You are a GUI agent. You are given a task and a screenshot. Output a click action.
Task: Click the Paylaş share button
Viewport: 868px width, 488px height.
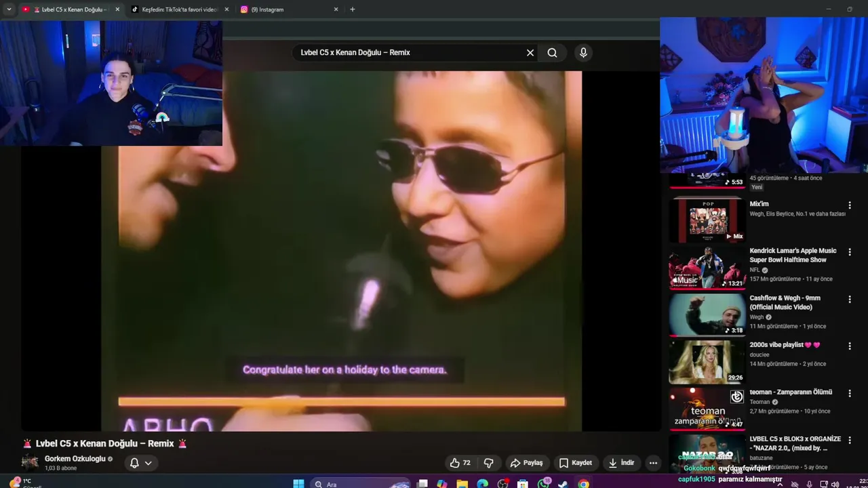click(x=527, y=463)
